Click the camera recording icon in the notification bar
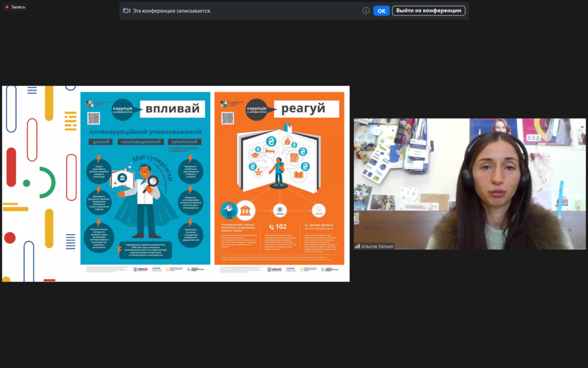Viewport: 588px width, 368px height. (x=126, y=10)
